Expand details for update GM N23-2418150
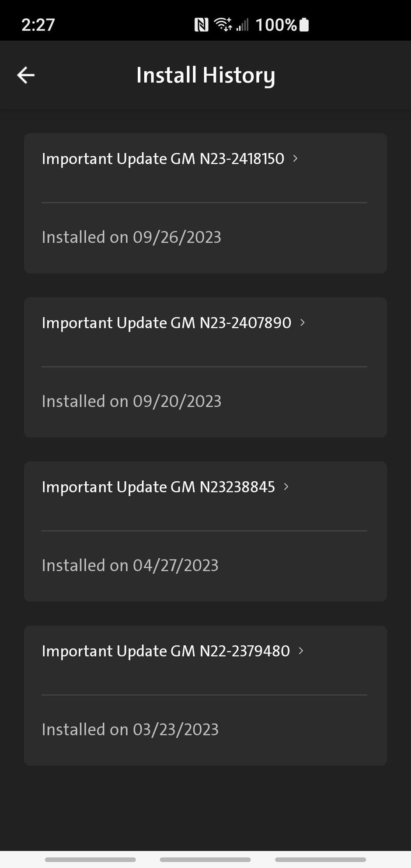 295,159
